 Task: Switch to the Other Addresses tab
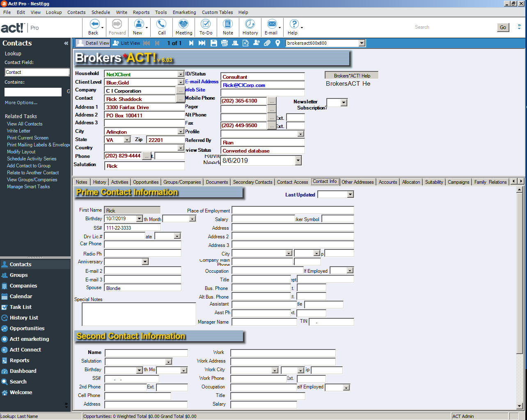tap(357, 182)
